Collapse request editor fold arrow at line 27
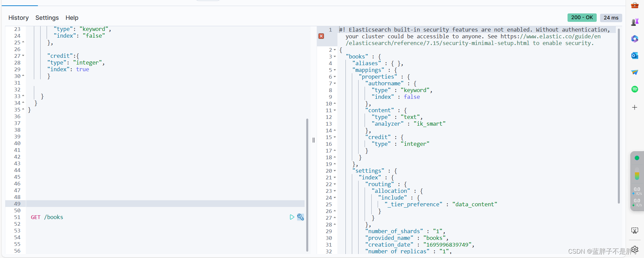 pyautogui.click(x=23, y=56)
